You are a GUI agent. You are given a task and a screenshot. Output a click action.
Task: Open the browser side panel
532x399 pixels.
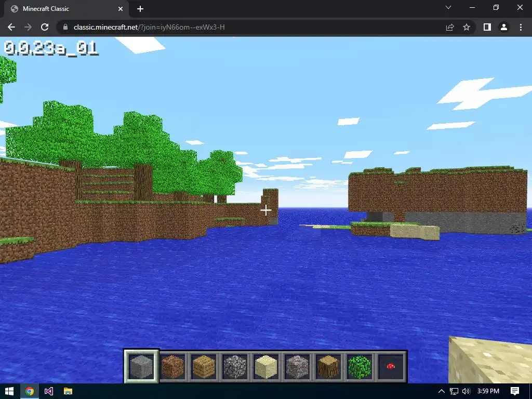[x=487, y=27]
